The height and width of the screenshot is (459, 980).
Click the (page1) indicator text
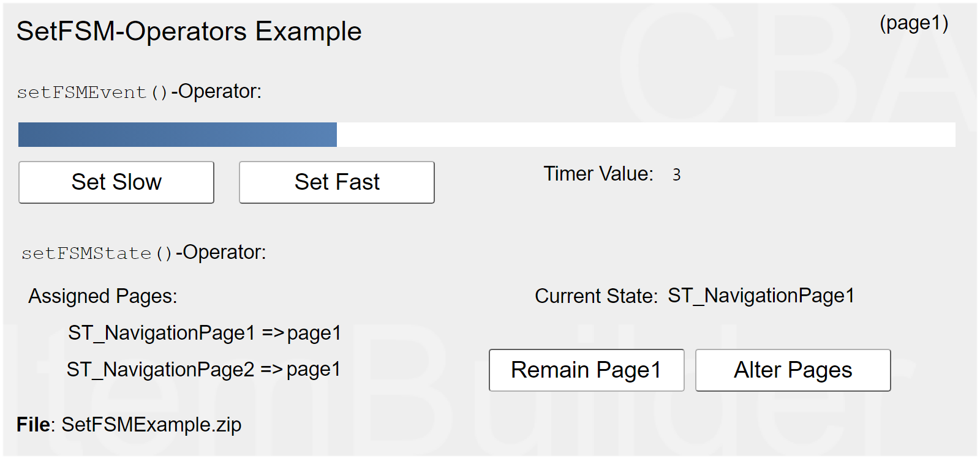click(x=914, y=23)
